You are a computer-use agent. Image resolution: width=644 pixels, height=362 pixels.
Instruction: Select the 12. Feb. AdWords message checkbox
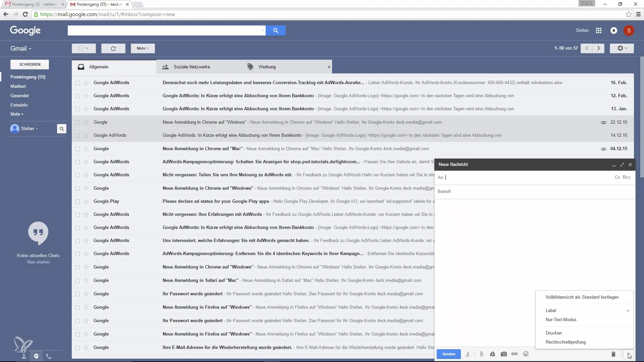click(77, 96)
